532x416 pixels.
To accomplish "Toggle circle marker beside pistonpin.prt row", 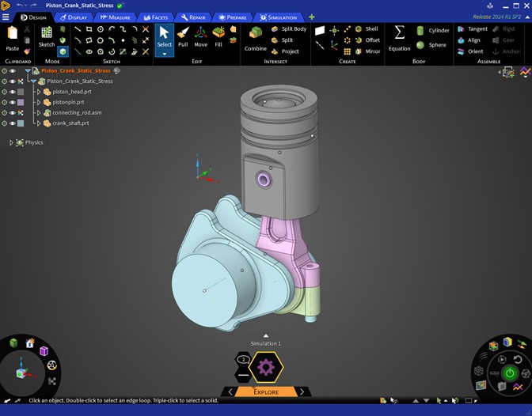I will [4, 102].
